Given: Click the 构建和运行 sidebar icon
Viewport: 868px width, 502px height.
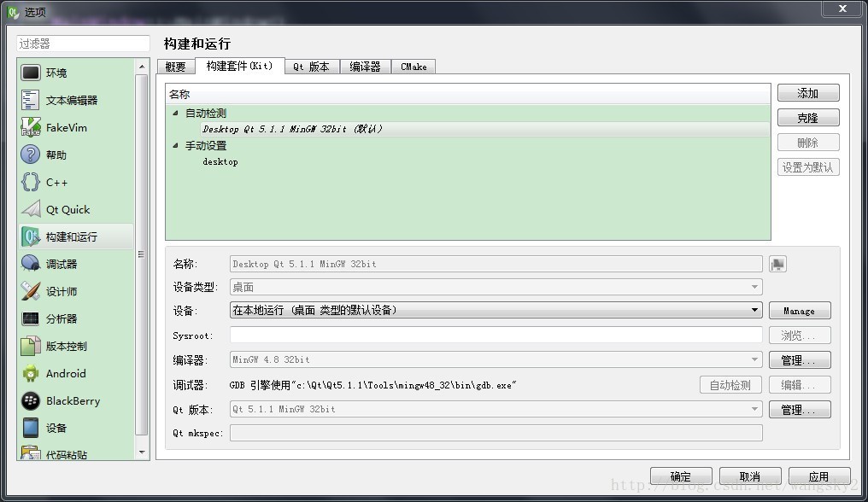Looking at the screenshot, I should [x=31, y=236].
